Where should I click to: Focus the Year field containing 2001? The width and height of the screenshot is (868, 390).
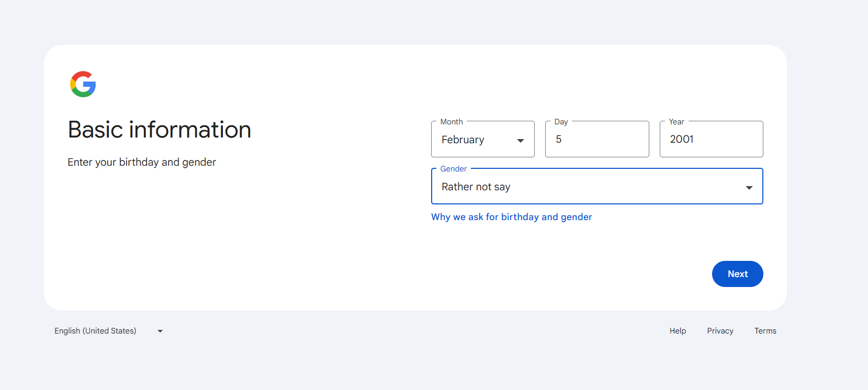[x=711, y=140]
